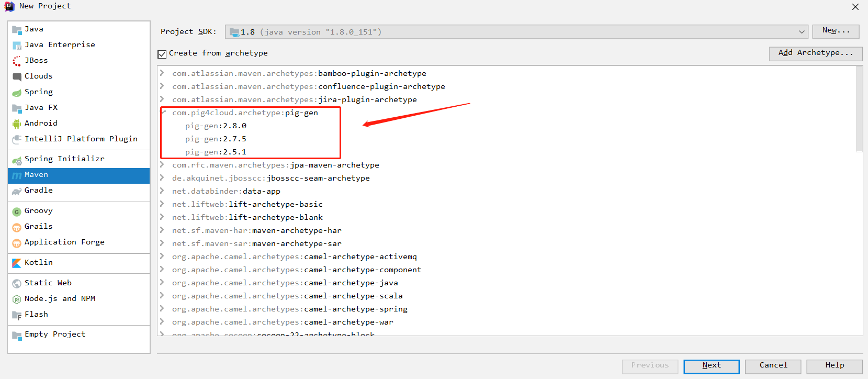This screenshot has width=868, height=379.
Task: Choose Gradle in project list
Action: [x=79, y=191]
